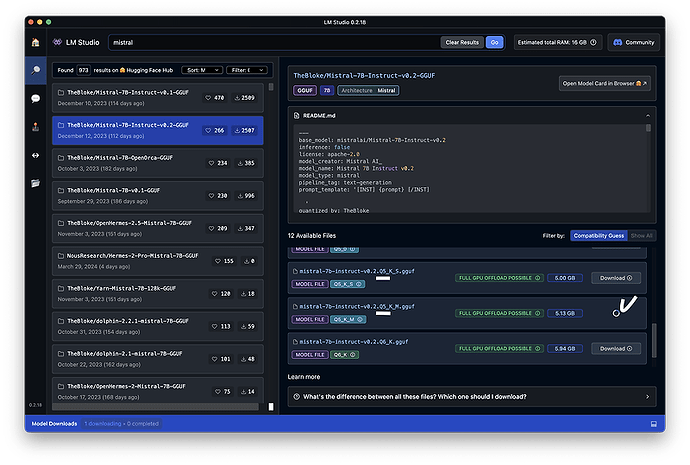Click the info icon on Q5_K_S tag
Screen dimensions: 690x465
(359, 284)
